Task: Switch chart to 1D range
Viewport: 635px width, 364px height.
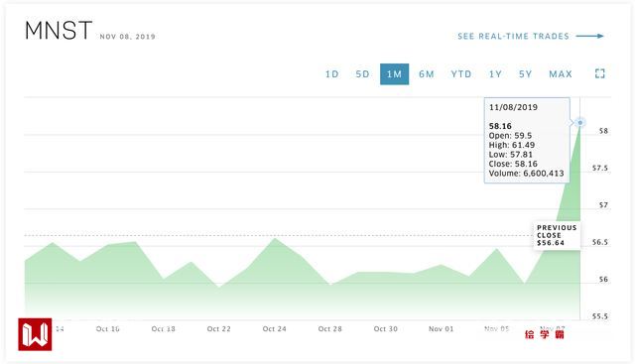Action: (x=332, y=74)
